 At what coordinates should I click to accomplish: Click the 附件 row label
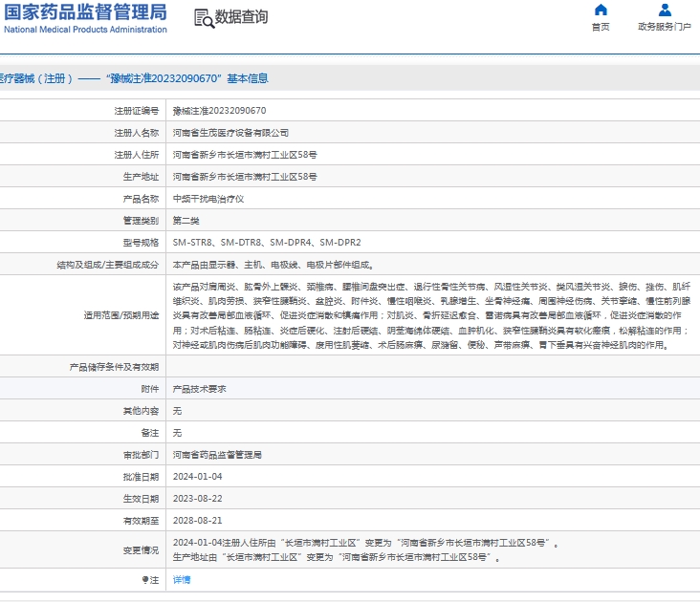point(149,389)
